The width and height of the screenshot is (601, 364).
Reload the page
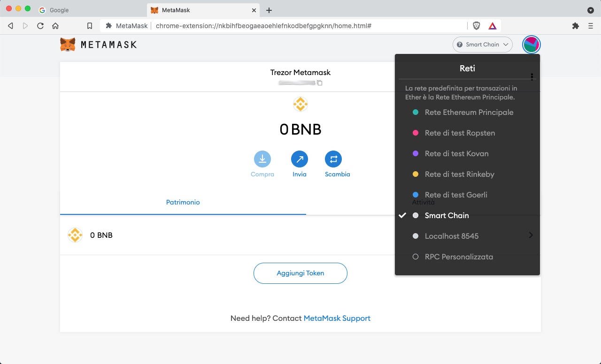pos(40,26)
